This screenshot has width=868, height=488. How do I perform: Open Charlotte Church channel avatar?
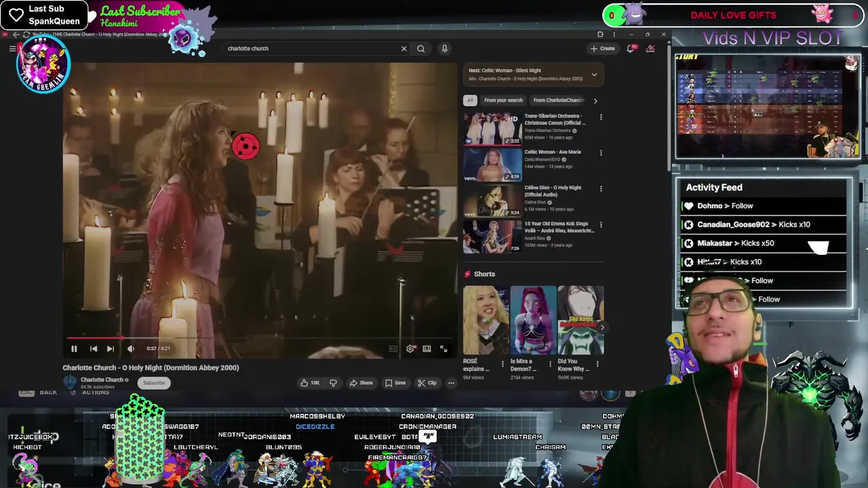pos(71,382)
